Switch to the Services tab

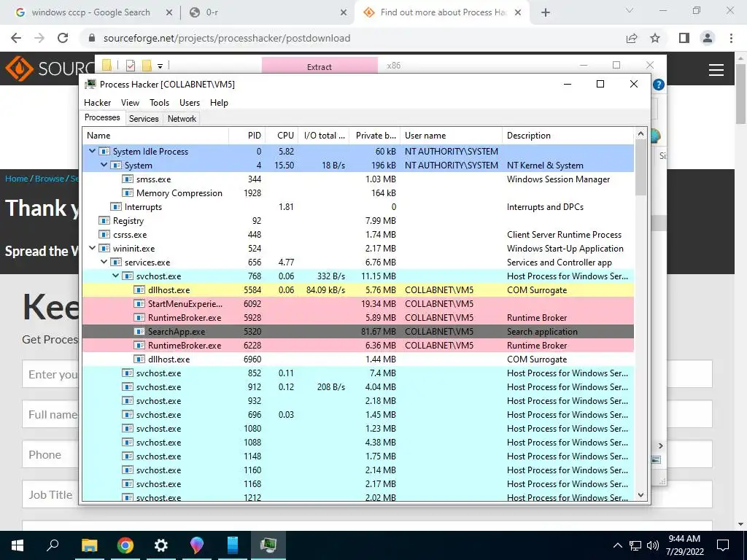click(144, 119)
